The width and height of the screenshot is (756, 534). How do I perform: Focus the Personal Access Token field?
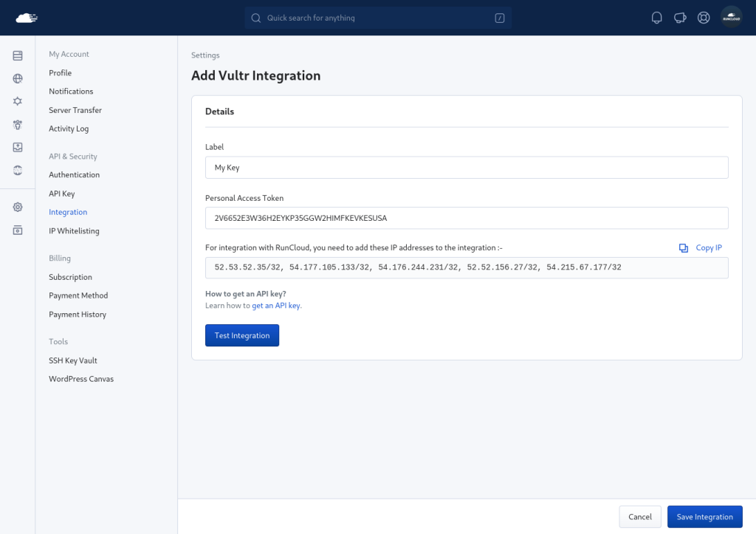click(x=467, y=218)
